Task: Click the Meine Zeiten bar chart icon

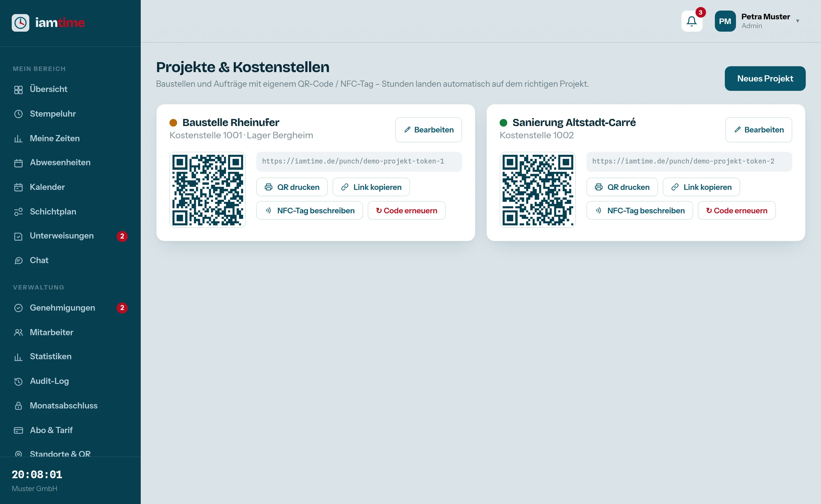Action: coord(18,139)
